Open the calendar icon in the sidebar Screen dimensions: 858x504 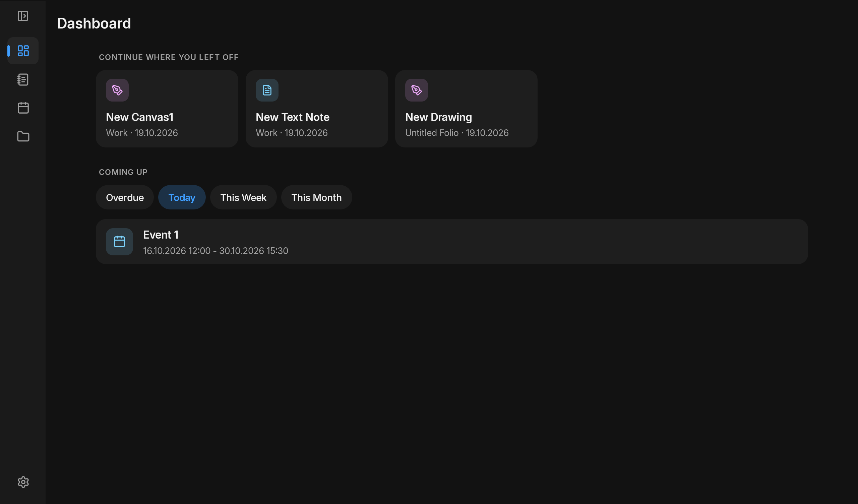point(23,108)
